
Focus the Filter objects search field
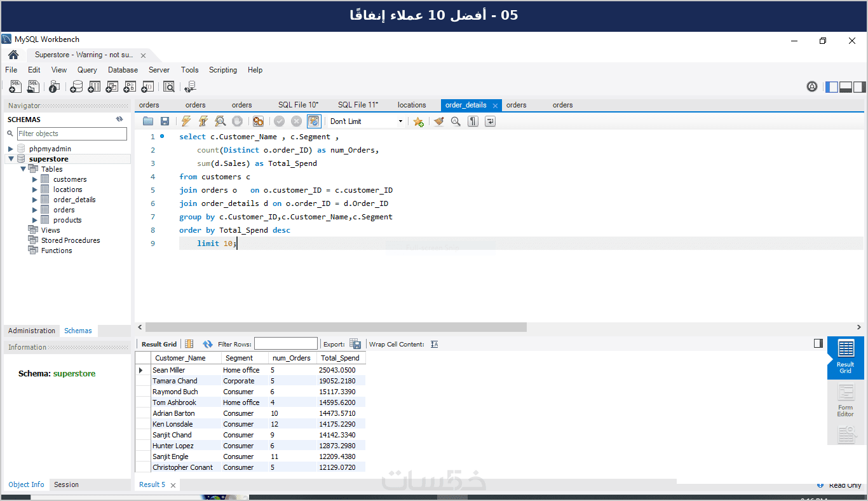click(72, 134)
